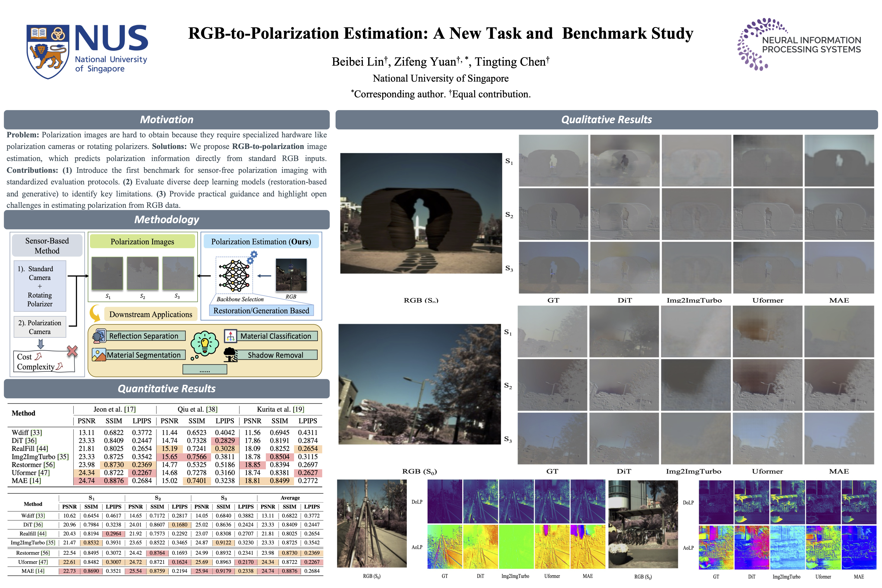Select the Quantitative Results header
This screenshot has height=588, width=882.
[x=166, y=388]
